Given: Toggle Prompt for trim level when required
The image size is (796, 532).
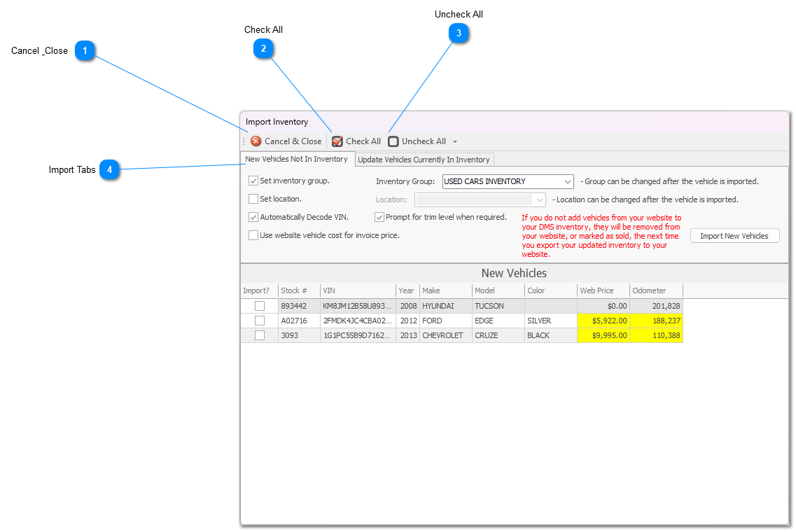Looking at the screenshot, I should [379, 217].
